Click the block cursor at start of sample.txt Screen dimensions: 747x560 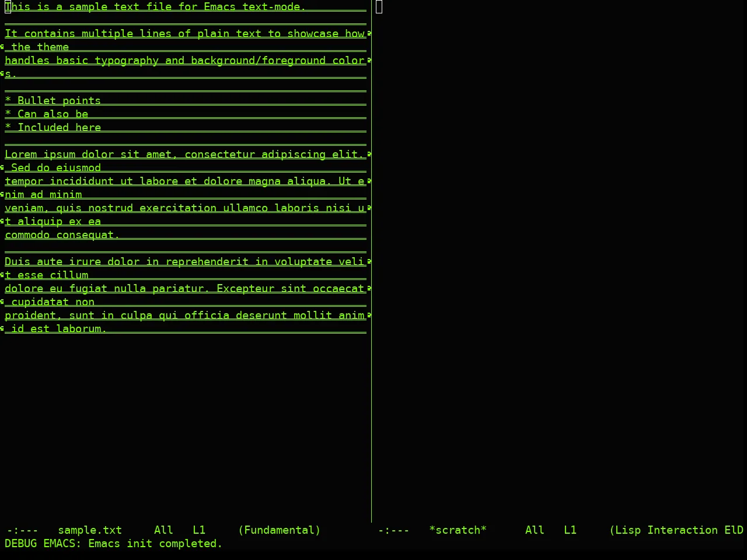[x=8, y=7]
